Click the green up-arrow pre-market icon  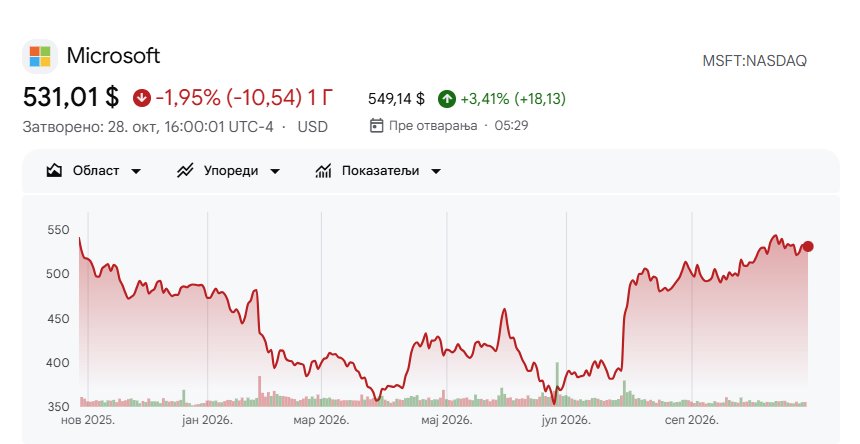446,99
